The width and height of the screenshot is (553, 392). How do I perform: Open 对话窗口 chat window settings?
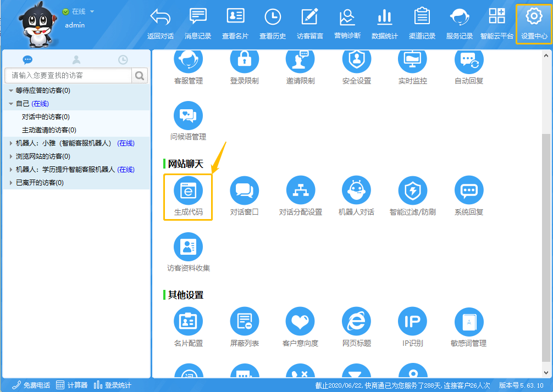pos(244,191)
